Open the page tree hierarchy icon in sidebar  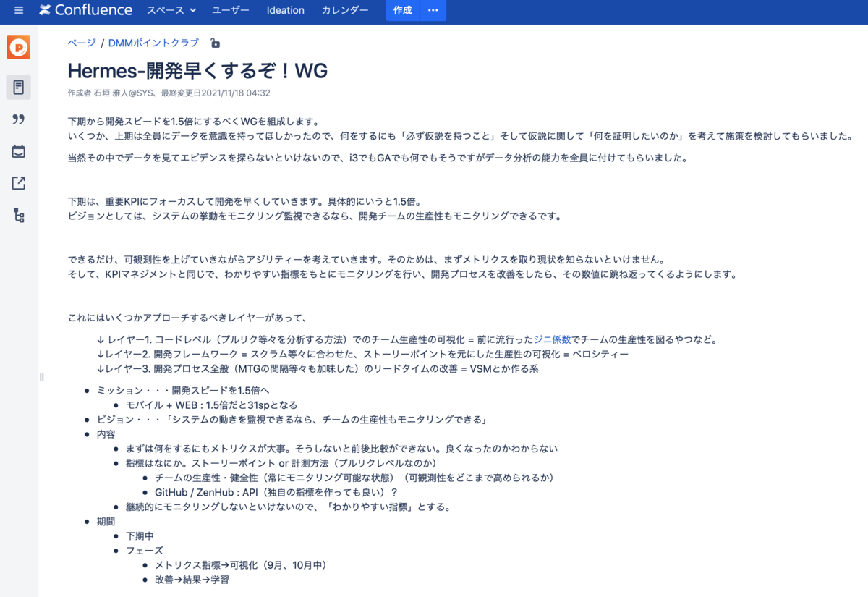pos(19,214)
